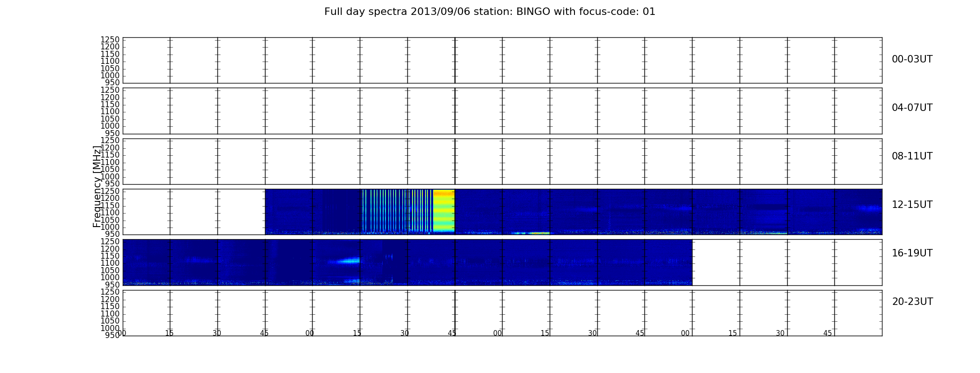Select the '00-03UT' panel label
Viewport: 980px width, 373px height.
pyautogui.click(x=912, y=59)
